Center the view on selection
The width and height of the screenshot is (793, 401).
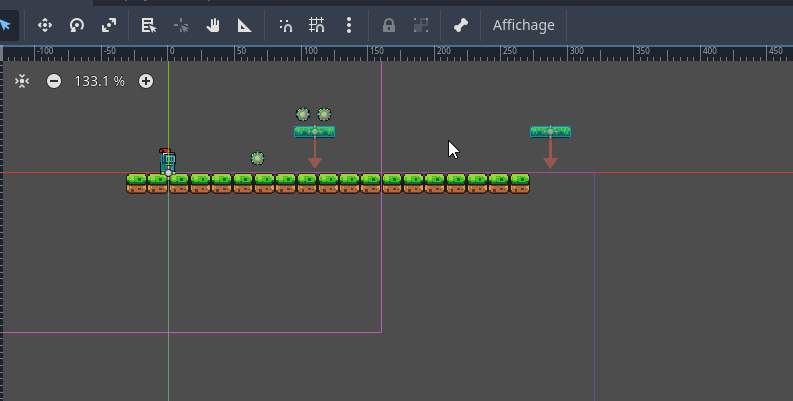point(22,81)
